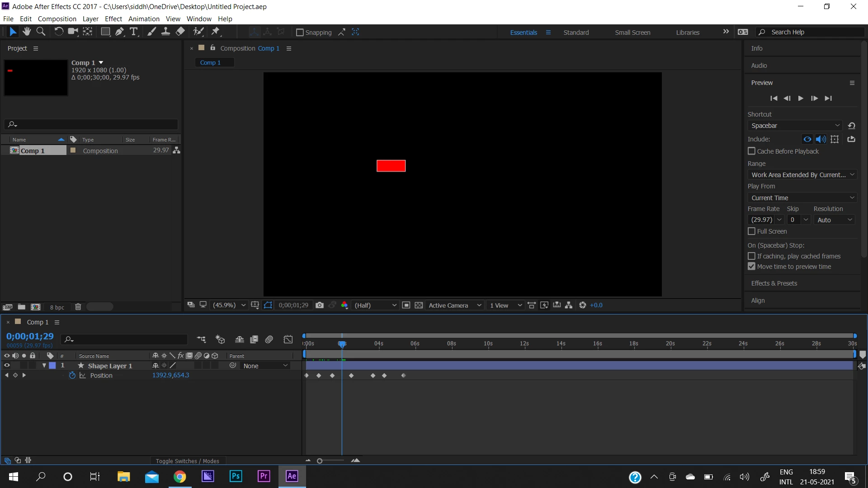The width and height of the screenshot is (868, 488).
Task: Play the preview
Action: (801, 99)
